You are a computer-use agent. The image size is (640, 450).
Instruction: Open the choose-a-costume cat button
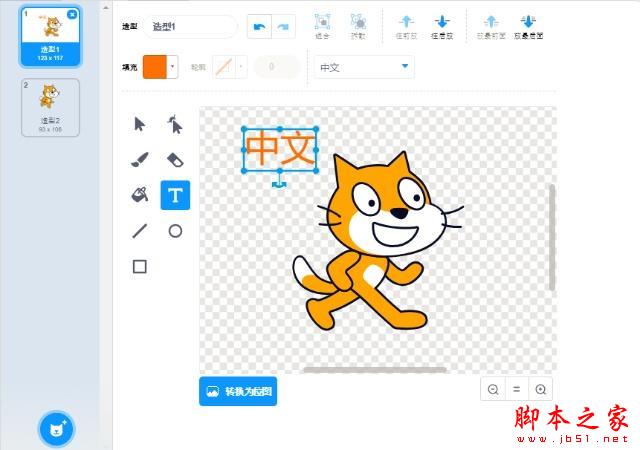56,429
